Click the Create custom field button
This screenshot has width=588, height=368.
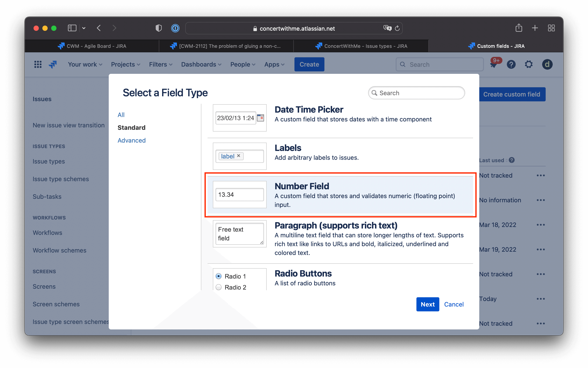click(x=512, y=94)
